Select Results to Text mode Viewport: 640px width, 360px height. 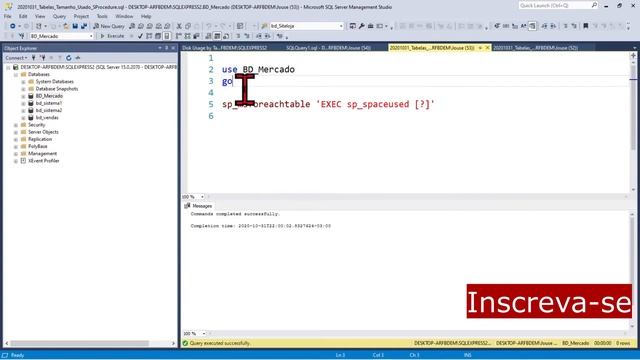pos(209,36)
